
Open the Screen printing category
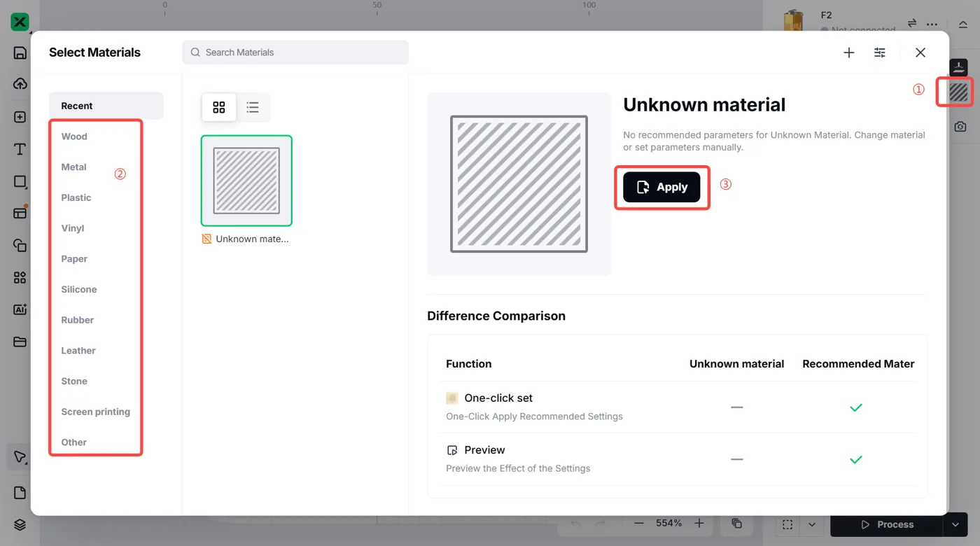coord(95,412)
